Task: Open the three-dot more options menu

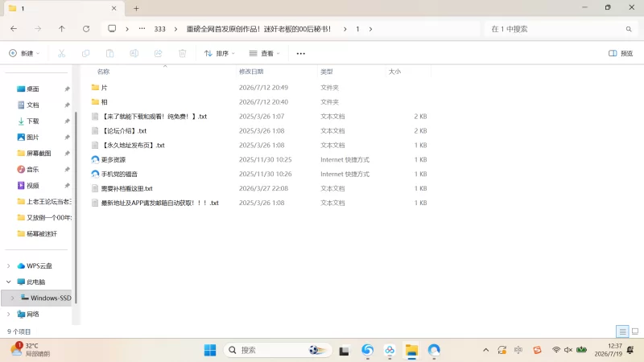Action: click(x=300, y=53)
